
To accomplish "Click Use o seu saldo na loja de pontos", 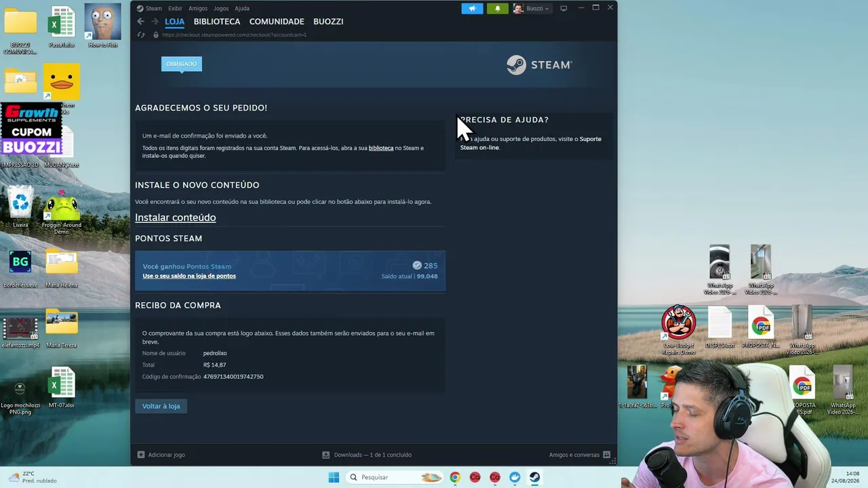I will (189, 276).
